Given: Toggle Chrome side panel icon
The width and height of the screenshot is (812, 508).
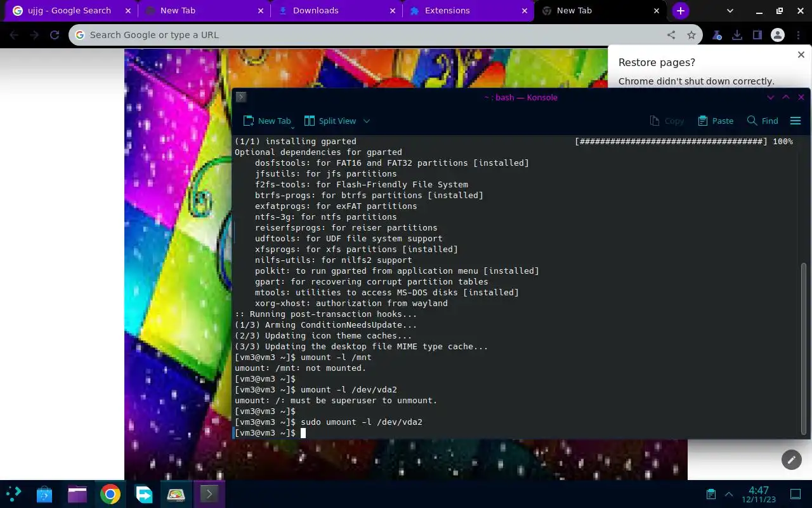Looking at the screenshot, I should (757, 35).
